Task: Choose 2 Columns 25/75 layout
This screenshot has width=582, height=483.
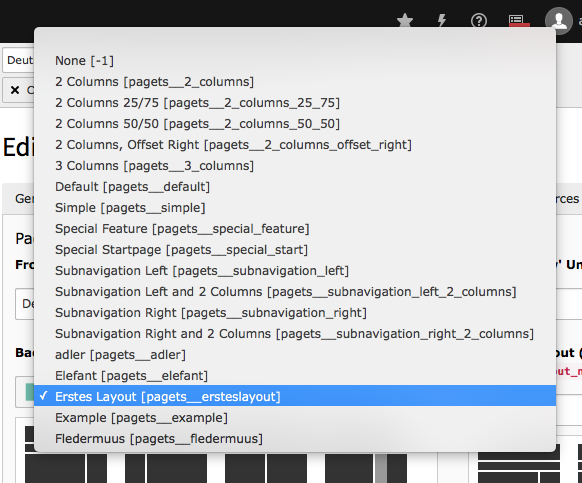Action: pos(295,102)
